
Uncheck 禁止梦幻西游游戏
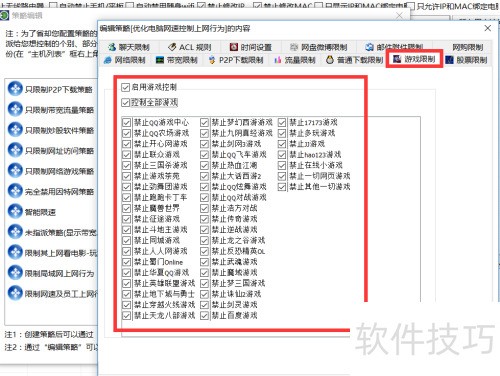coord(204,122)
